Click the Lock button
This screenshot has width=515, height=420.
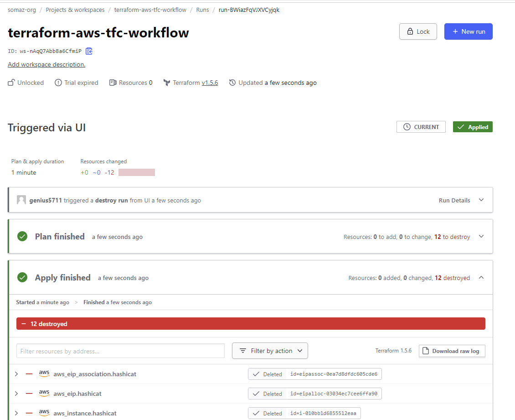coord(418,31)
